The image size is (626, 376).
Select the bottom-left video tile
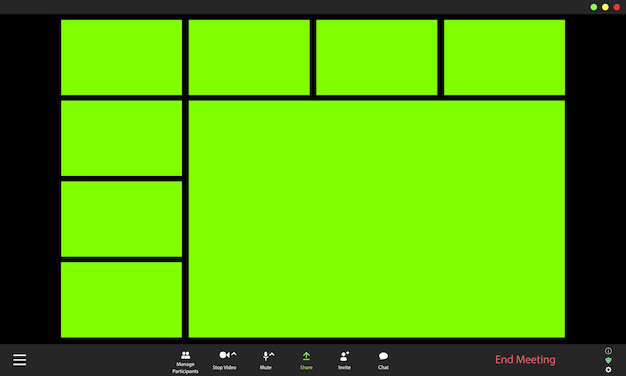click(x=121, y=300)
